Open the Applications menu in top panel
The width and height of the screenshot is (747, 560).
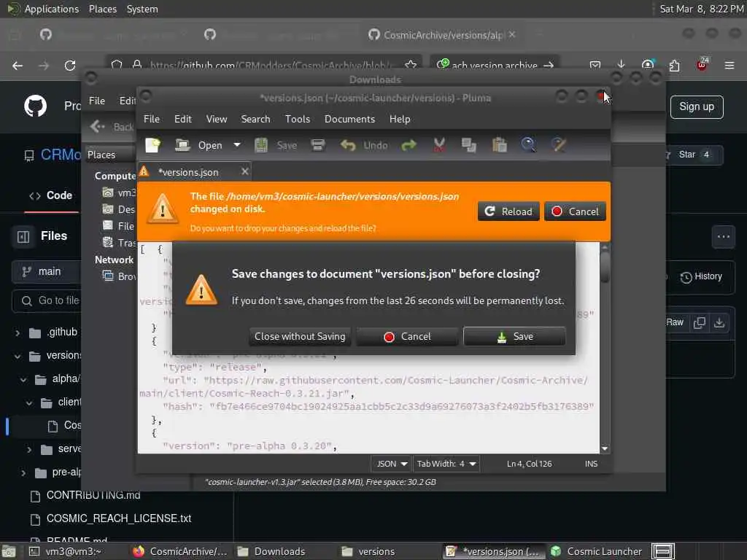point(52,9)
